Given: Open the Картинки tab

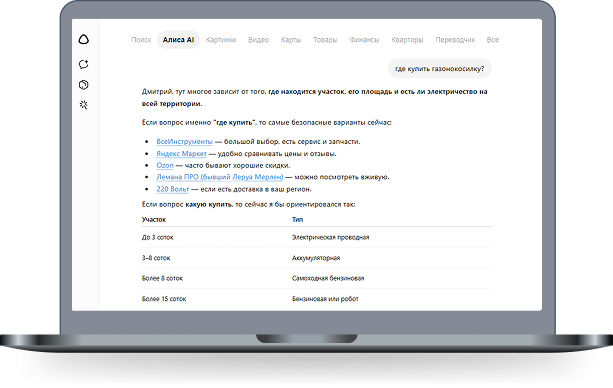Looking at the screenshot, I should (221, 40).
